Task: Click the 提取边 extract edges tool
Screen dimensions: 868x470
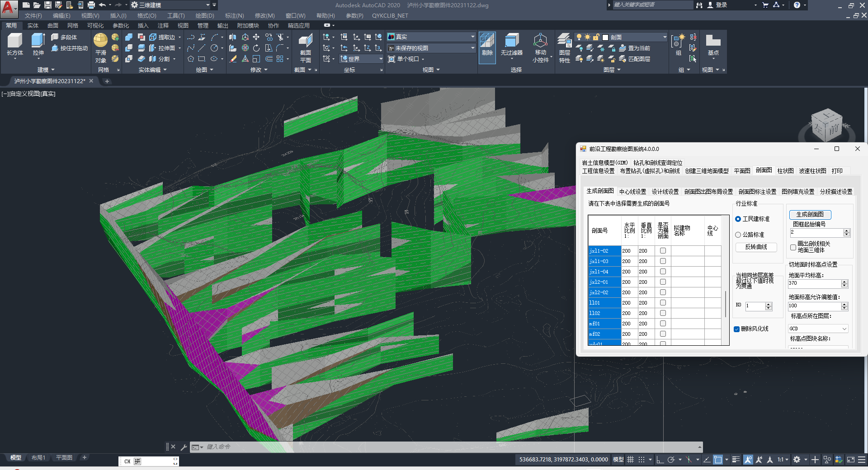Action: (x=163, y=37)
